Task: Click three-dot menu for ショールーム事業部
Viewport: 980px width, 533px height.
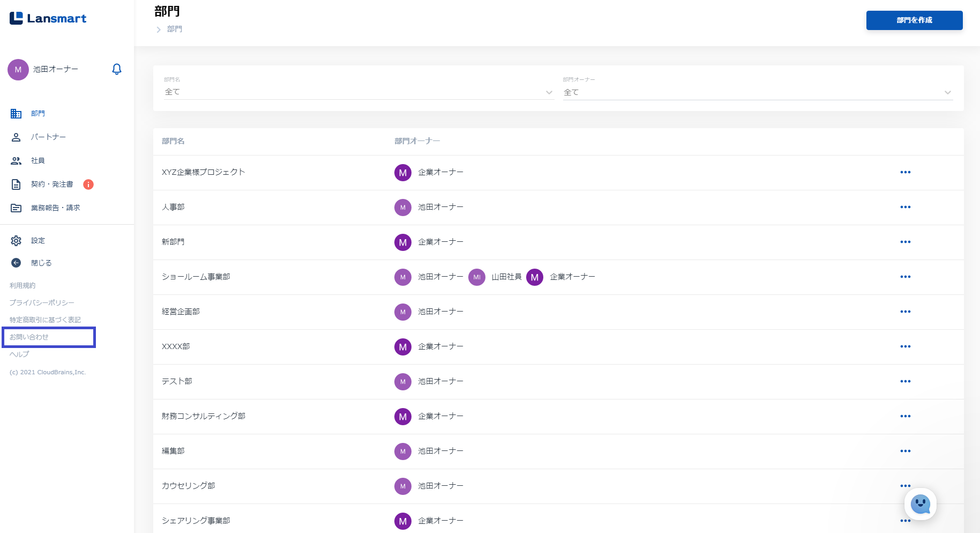Action: coord(905,277)
